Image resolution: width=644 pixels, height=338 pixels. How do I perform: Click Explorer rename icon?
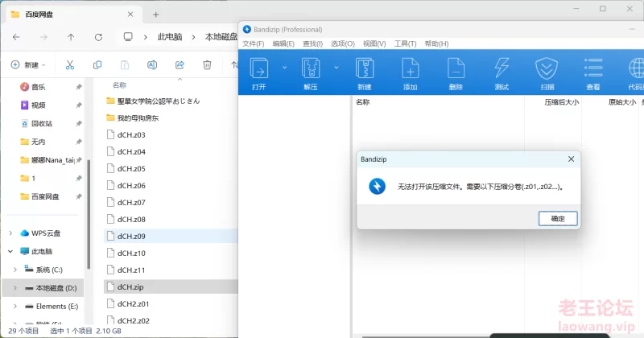(152, 65)
